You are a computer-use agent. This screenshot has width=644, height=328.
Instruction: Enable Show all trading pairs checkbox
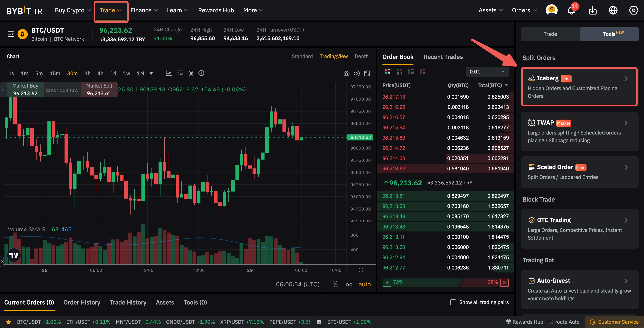tap(453, 302)
